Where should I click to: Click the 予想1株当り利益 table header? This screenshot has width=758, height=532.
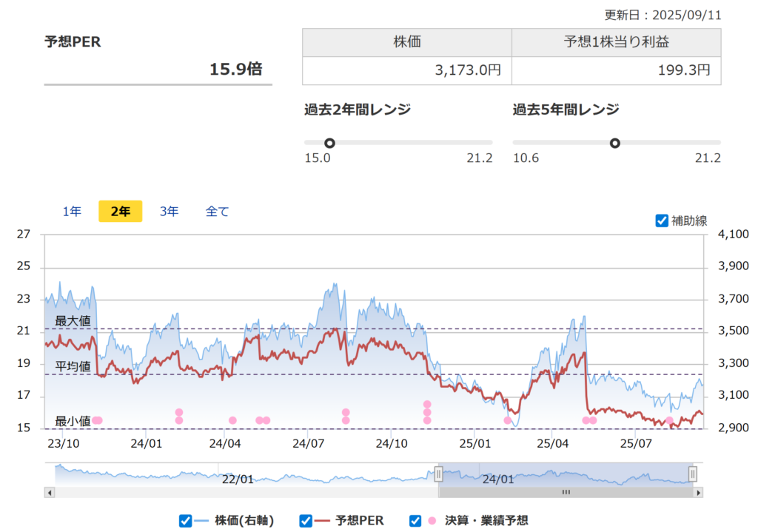(616, 42)
